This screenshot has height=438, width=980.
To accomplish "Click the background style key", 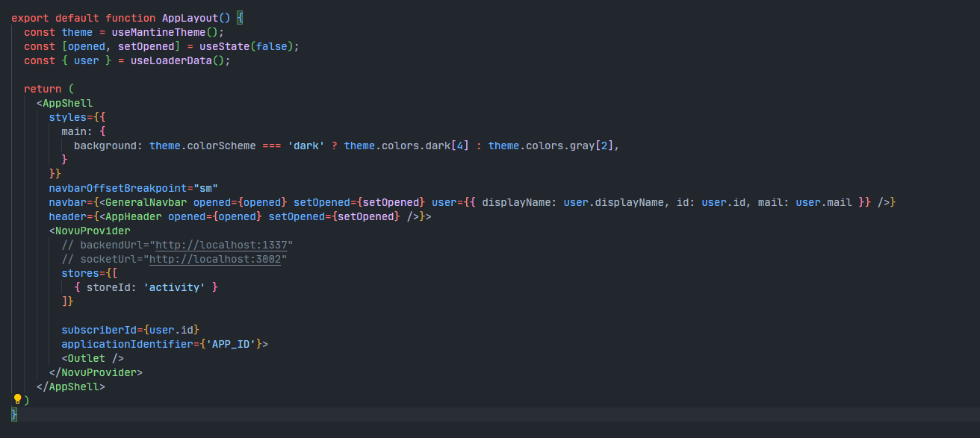I will [x=108, y=146].
